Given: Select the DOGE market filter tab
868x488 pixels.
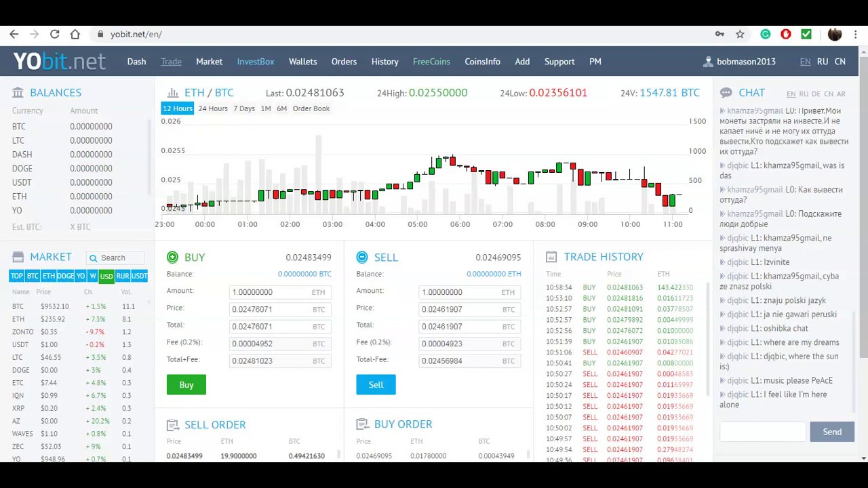Looking at the screenshot, I should click(x=66, y=276).
